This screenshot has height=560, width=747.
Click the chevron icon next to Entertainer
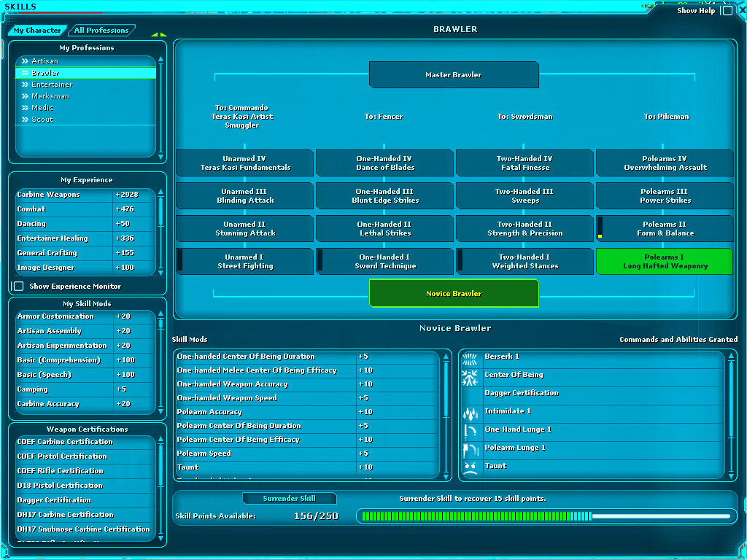click(26, 85)
